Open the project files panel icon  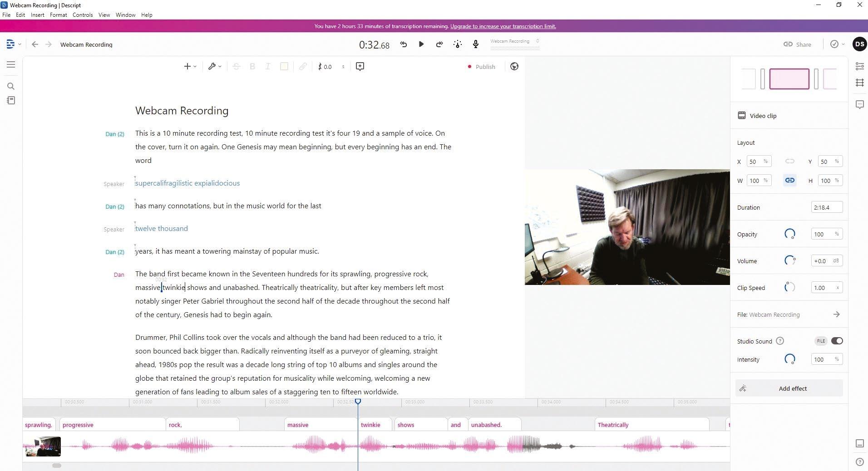(11, 100)
